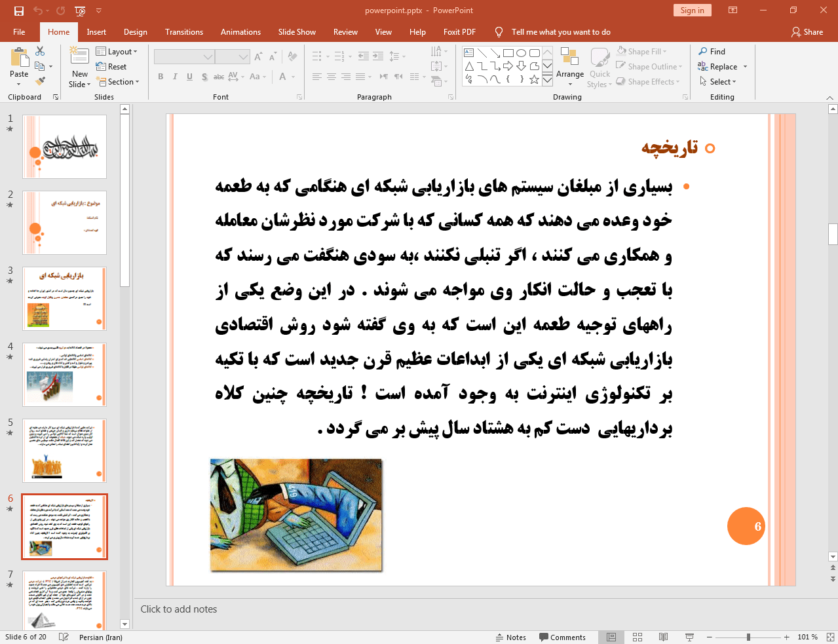The width and height of the screenshot is (838, 644).
Task: Open Find to search the presentation
Action: click(717, 51)
